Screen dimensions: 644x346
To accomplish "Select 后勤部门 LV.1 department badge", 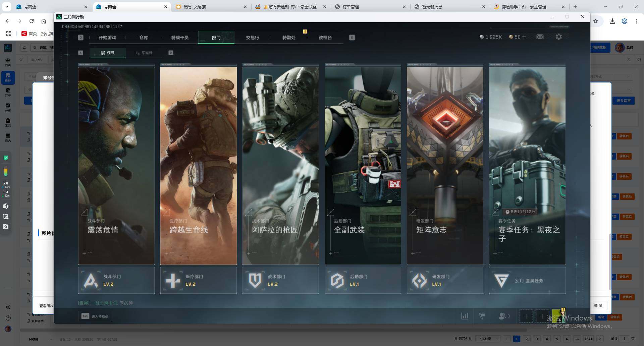I will point(363,280).
